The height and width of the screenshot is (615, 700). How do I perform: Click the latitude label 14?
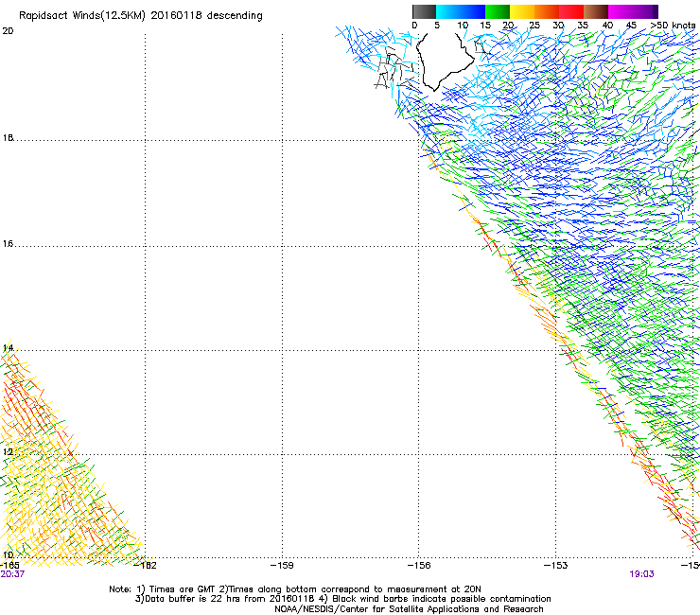tap(8, 348)
